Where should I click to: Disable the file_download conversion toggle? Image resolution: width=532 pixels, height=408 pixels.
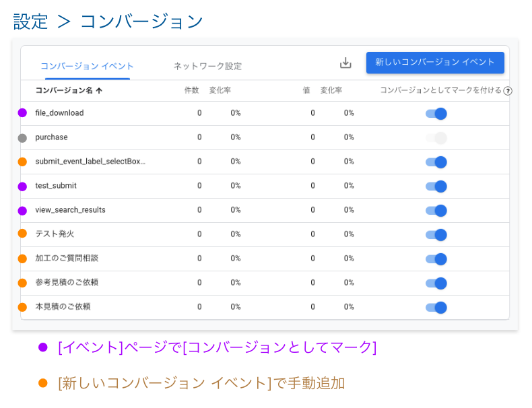pos(436,114)
